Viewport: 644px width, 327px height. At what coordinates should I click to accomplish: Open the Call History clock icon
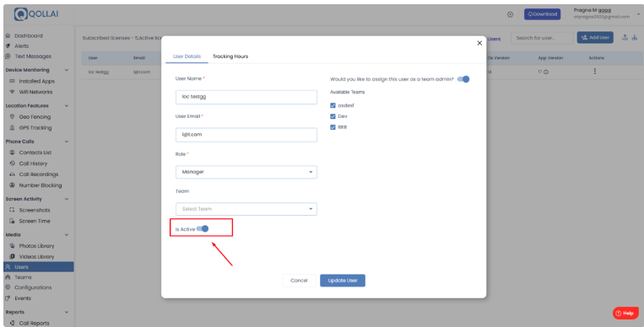coord(13,163)
